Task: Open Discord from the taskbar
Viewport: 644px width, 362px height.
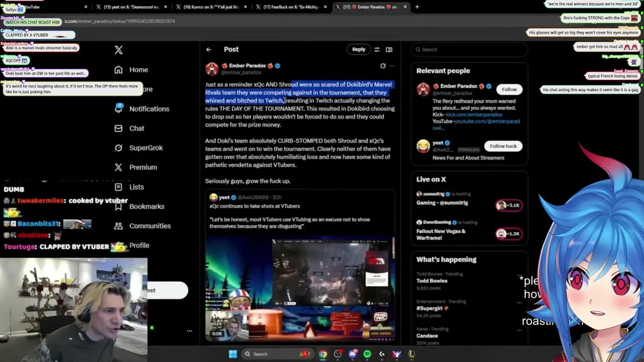Action: tap(353, 354)
